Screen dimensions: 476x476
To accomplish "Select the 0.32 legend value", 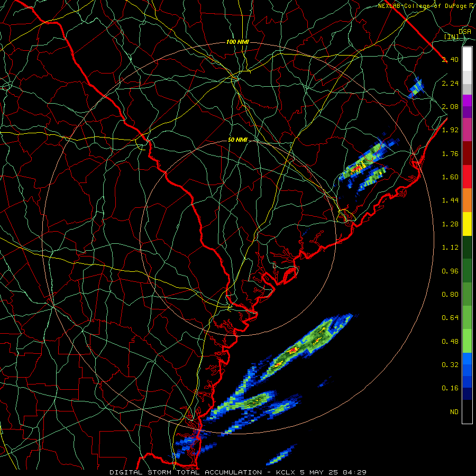I will click(x=450, y=365).
